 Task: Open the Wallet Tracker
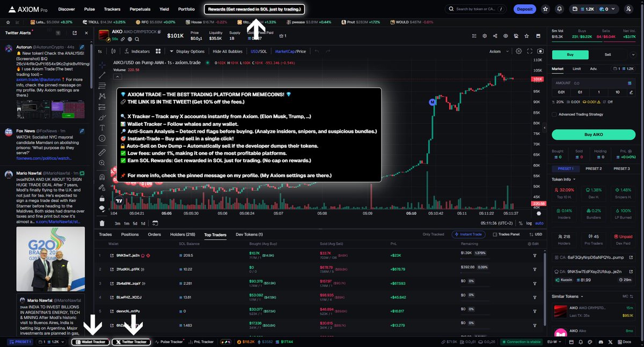point(90,342)
